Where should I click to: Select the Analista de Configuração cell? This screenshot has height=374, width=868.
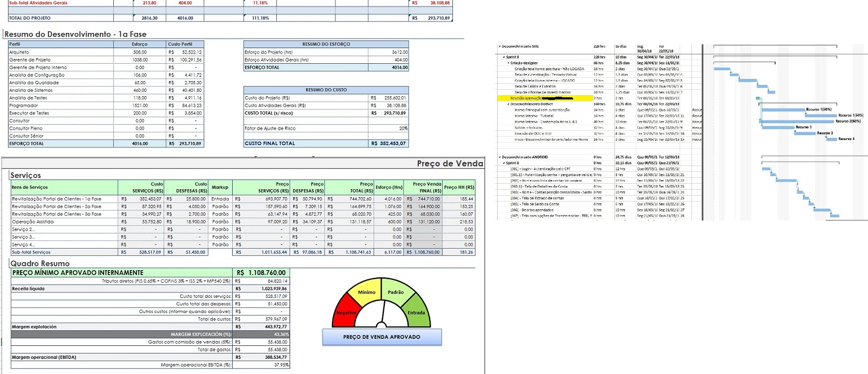(x=61, y=75)
